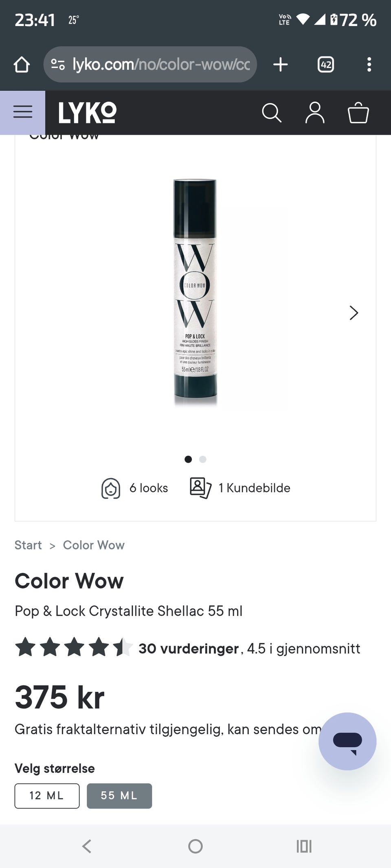Tap the browser home icon
Screen dimensions: 391x868
tap(22, 64)
